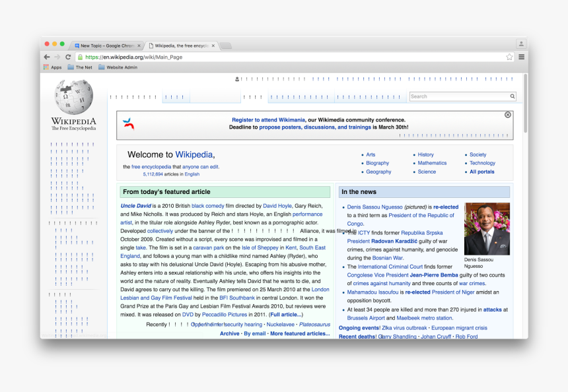Open the featured article Archive link
The image size is (568, 392).
[x=230, y=334]
